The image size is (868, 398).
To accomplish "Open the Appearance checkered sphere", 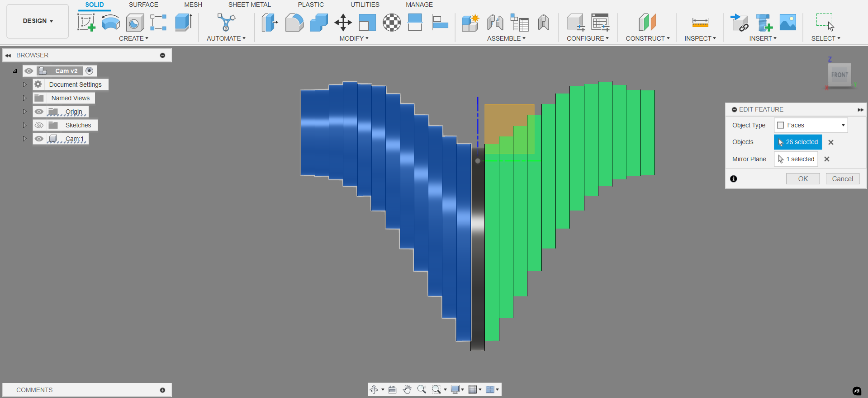I will (392, 22).
